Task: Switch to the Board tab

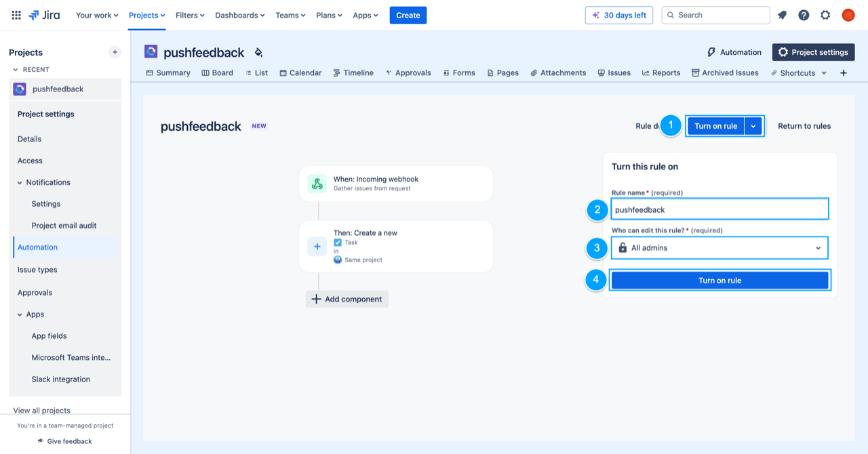Action: (x=218, y=73)
